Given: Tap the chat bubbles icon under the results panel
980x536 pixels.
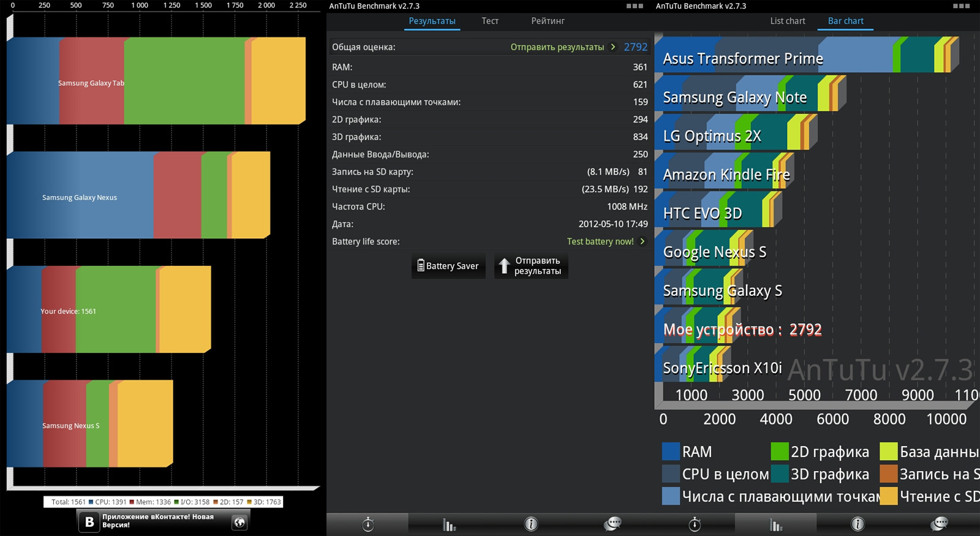Looking at the screenshot, I should click(x=612, y=524).
